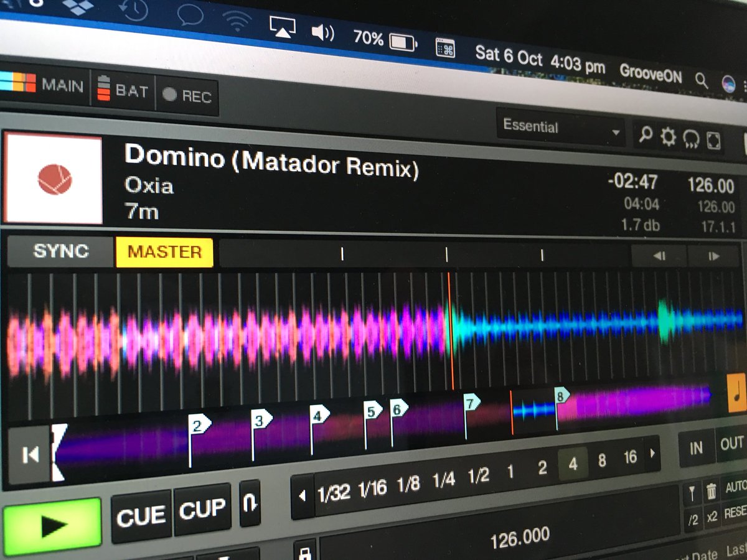This screenshot has height=560, width=747.
Task: Click the REC recording indicator
Action: (187, 95)
